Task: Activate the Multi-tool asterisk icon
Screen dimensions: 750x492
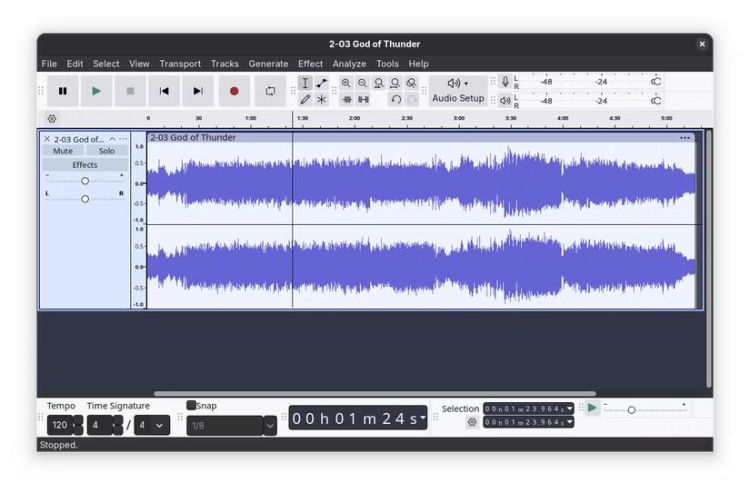Action: 322,100
